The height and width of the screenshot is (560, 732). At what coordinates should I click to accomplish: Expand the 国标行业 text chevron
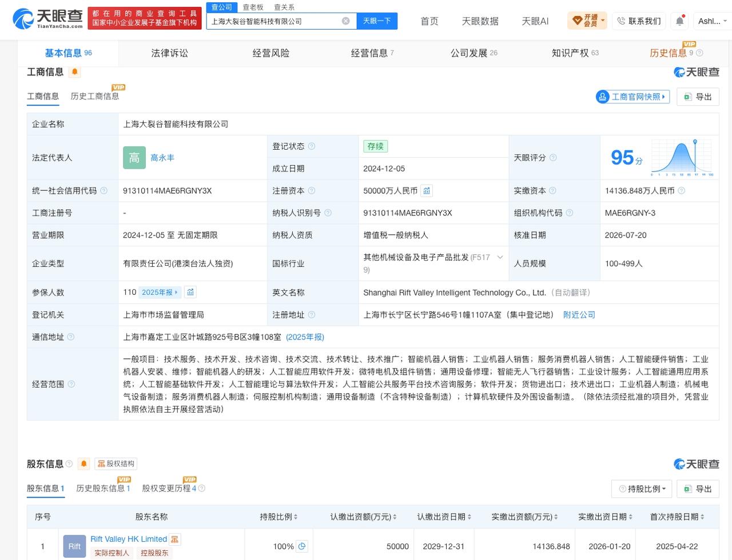click(x=500, y=258)
